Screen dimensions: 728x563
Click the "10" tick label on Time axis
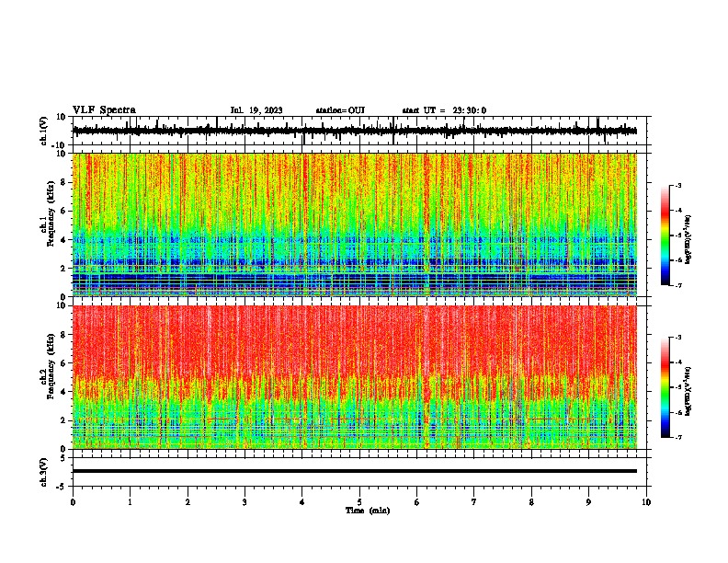(646, 502)
